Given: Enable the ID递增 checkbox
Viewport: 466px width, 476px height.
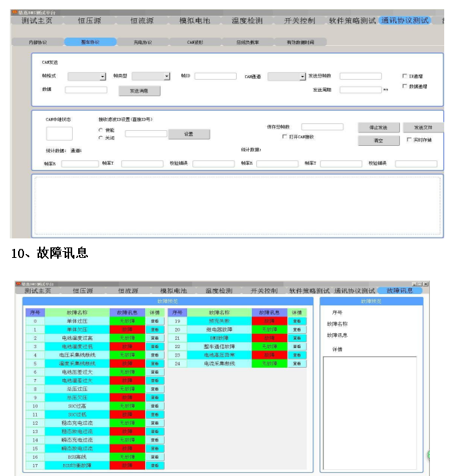Looking at the screenshot, I should (x=405, y=76).
